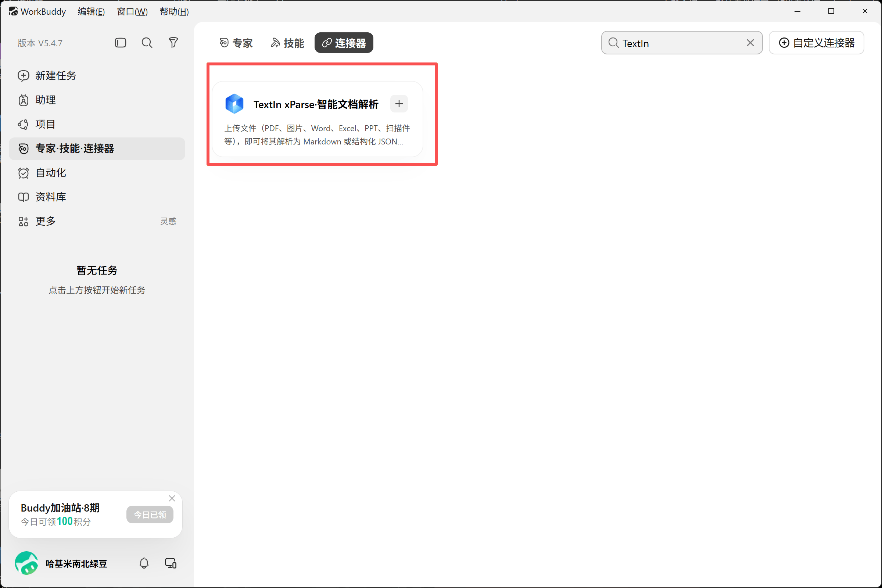Focus the TextIn search input field
The width and height of the screenshot is (882, 588).
(x=681, y=43)
